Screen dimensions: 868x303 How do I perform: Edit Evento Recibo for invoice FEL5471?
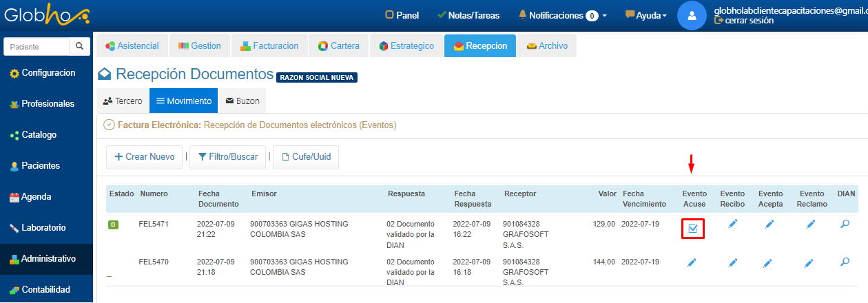click(733, 224)
